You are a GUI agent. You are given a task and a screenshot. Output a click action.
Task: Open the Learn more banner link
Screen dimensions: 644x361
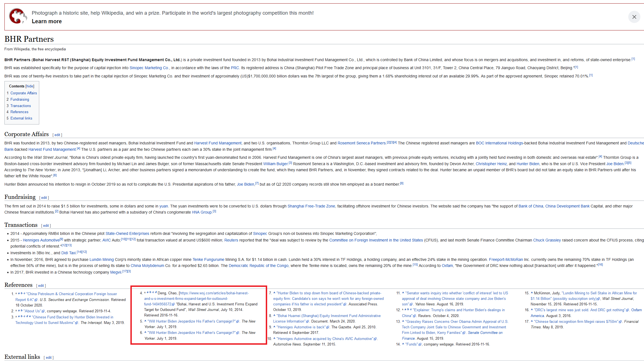pos(47,21)
